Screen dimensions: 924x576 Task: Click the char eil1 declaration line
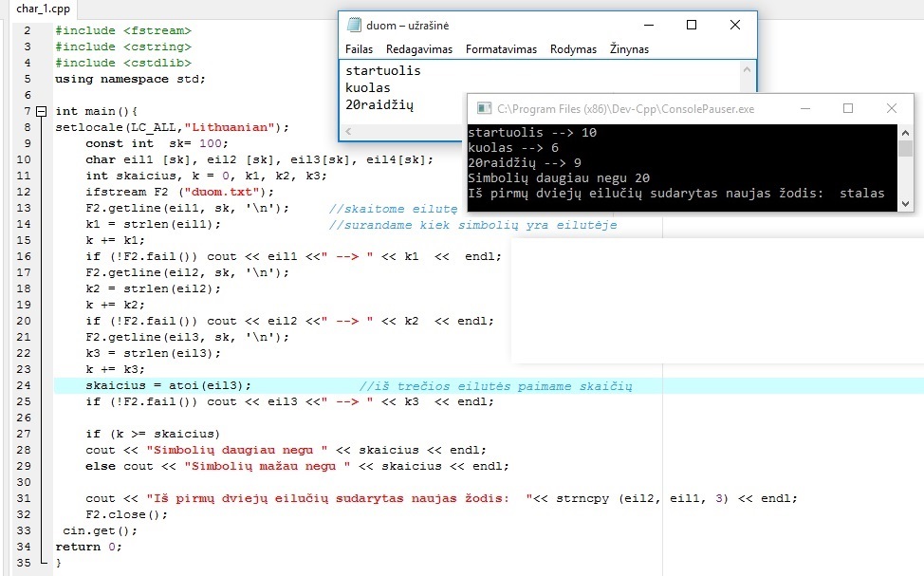[x=259, y=159]
